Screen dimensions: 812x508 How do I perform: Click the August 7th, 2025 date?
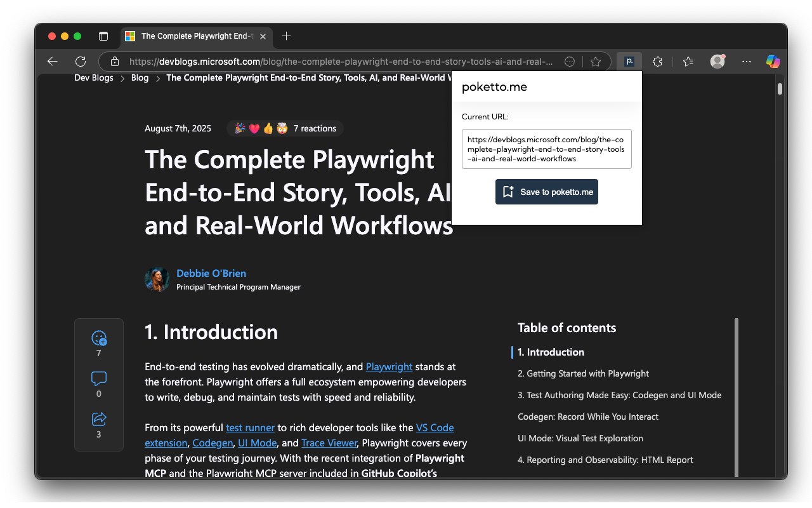[178, 128]
